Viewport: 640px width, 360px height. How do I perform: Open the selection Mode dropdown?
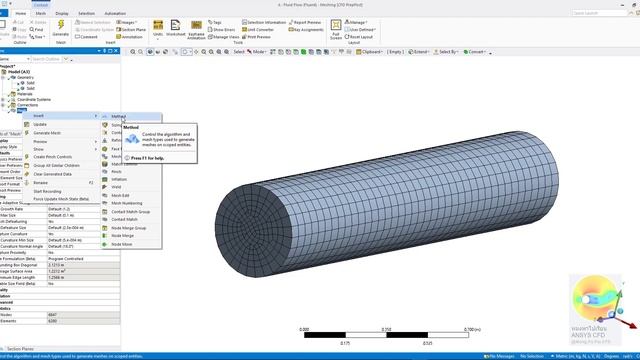click(257, 52)
